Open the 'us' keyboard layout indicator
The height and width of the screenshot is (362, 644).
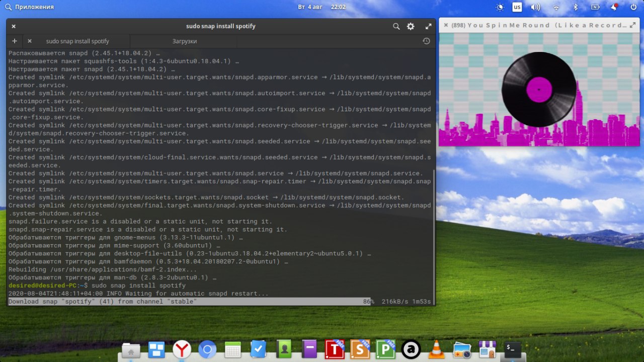[517, 7]
